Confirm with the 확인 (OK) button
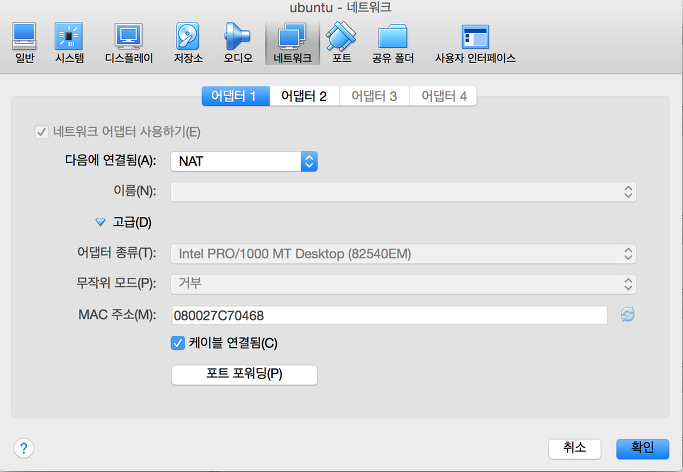The width and height of the screenshot is (683, 472). pos(642,448)
